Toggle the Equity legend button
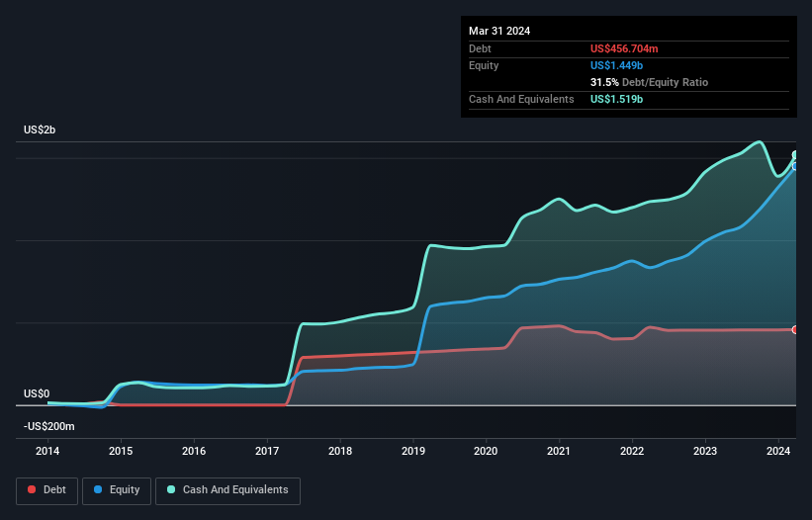The width and height of the screenshot is (812, 520). 117,490
